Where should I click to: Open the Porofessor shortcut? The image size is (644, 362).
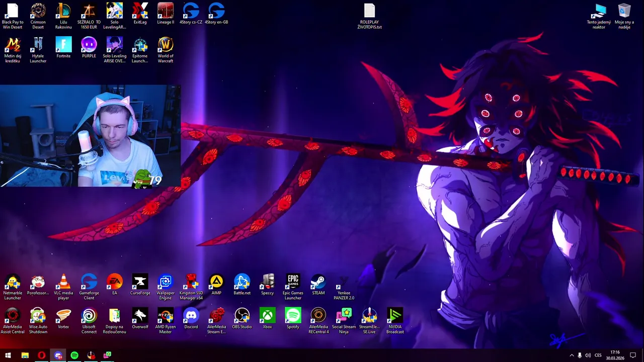point(38,285)
